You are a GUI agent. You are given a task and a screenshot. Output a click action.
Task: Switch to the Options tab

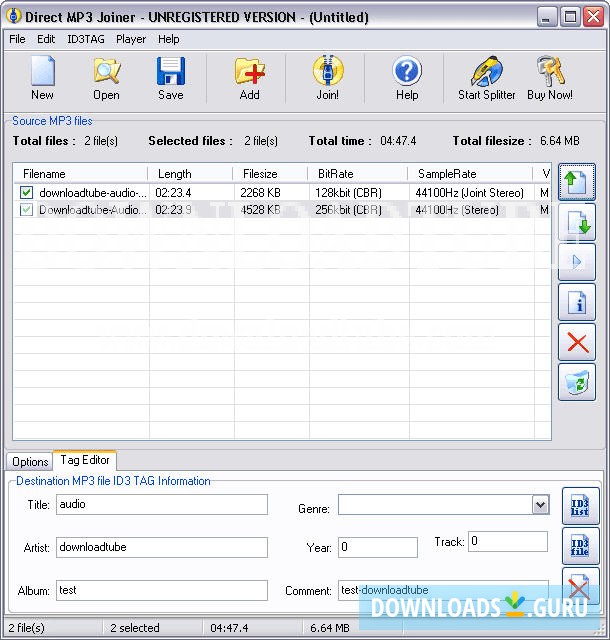pyautogui.click(x=30, y=462)
